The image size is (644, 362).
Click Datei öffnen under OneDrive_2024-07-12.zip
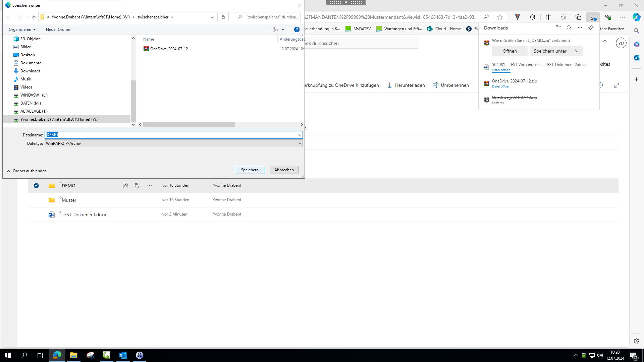point(501,86)
